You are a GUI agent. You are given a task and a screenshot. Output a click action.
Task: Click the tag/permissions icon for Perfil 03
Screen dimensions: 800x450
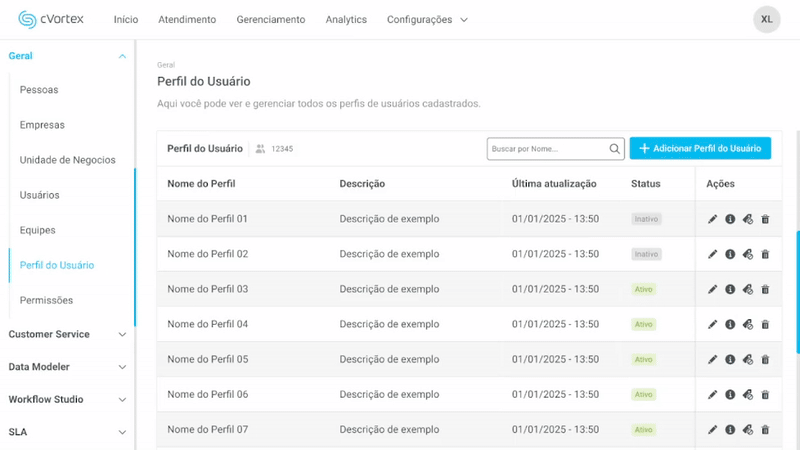click(747, 289)
